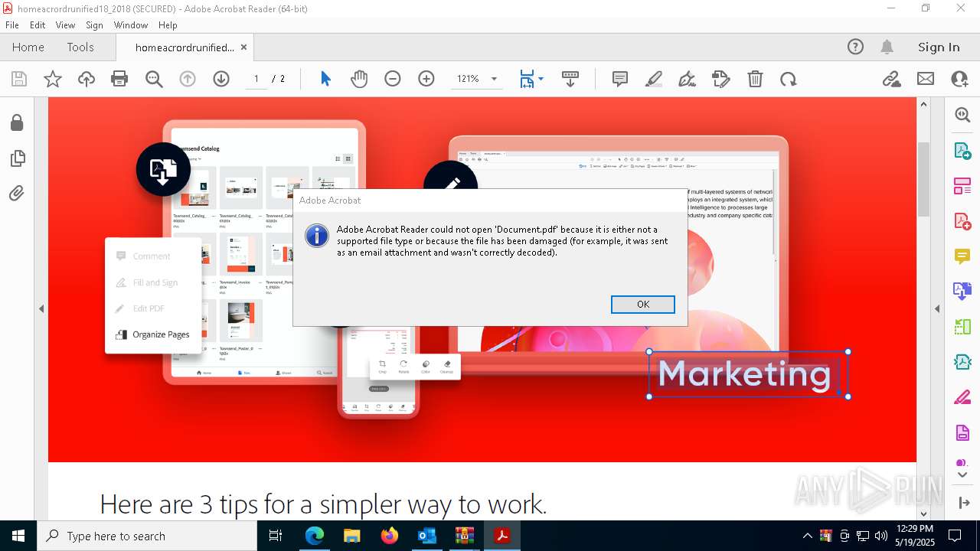The height and width of the screenshot is (551, 980).
Task: Expand the left navigation pane arrow
Action: click(41, 309)
